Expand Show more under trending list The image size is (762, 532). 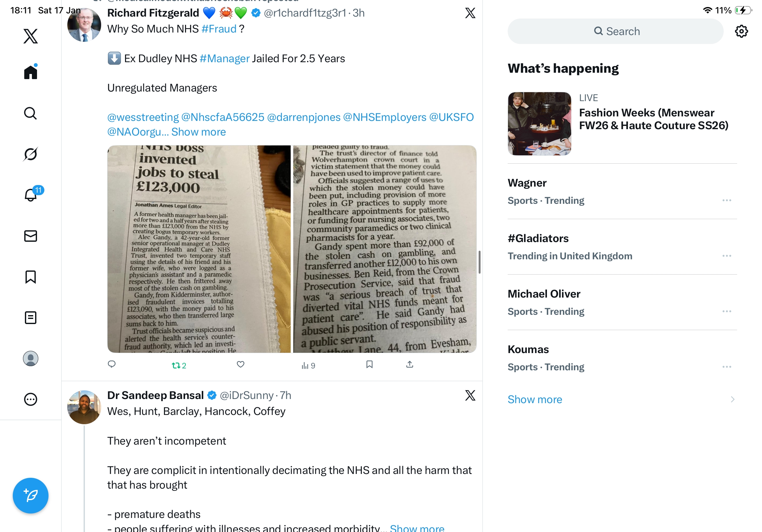pos(534,399)
